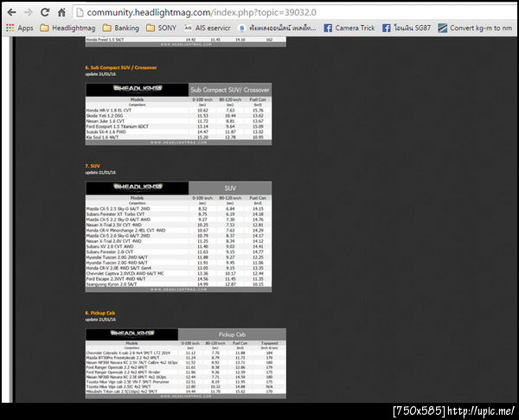
Task: Click the 'Subaru Forester XT Turbo CVT' row
Action: 179,214
